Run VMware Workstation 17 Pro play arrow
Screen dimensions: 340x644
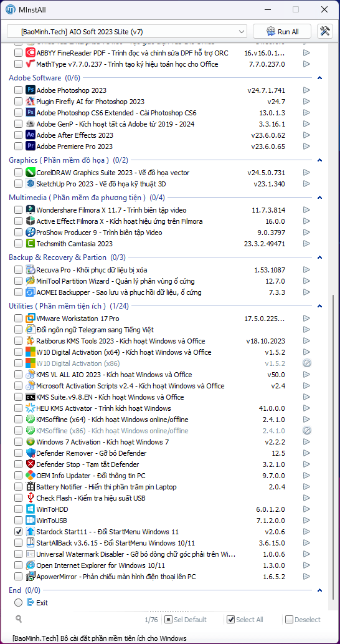(x=306, y=319)
